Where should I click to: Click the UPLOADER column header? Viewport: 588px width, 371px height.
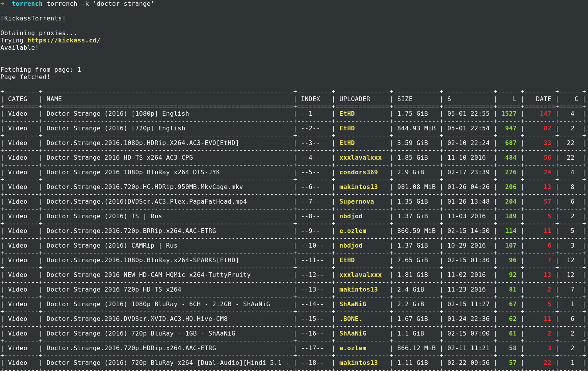coord(355,99)
